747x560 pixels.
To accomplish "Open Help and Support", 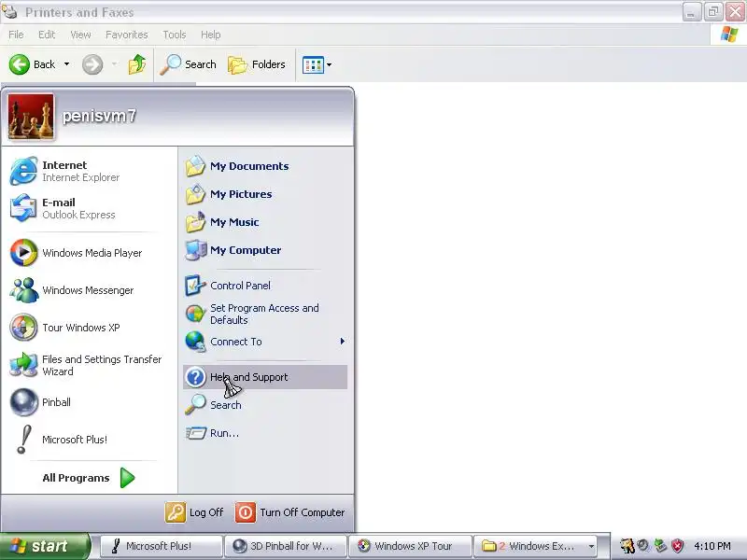I will [265, 377].
